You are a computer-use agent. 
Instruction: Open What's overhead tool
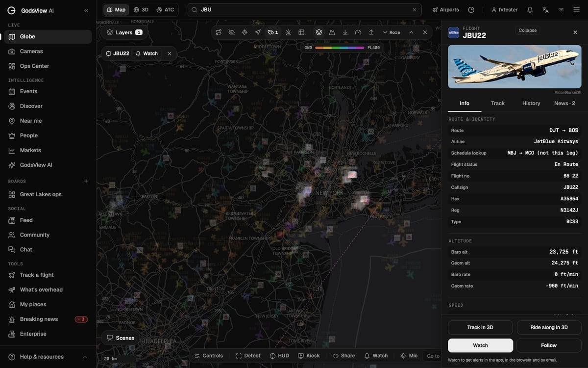click(48, 289)
